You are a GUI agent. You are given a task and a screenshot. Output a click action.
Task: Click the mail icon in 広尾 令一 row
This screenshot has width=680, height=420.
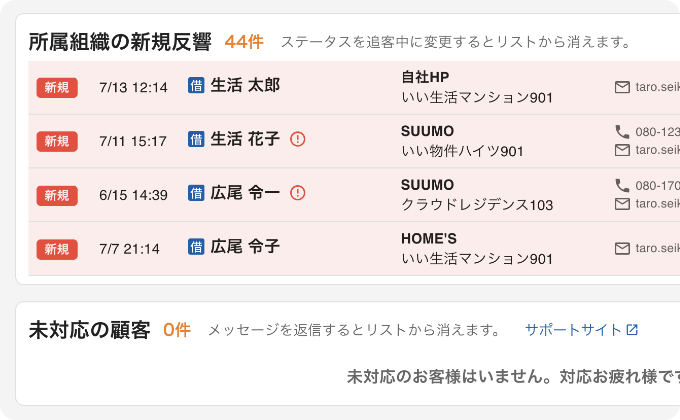(622, 204)
